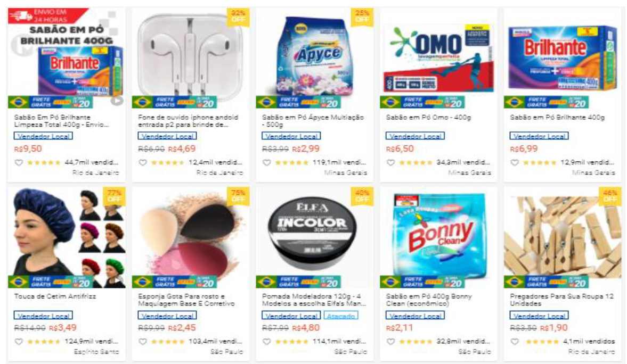Favorite the Touca de Cetim Antifrizz heart
The image size is (627, 364).
click(x=19, y=342)
